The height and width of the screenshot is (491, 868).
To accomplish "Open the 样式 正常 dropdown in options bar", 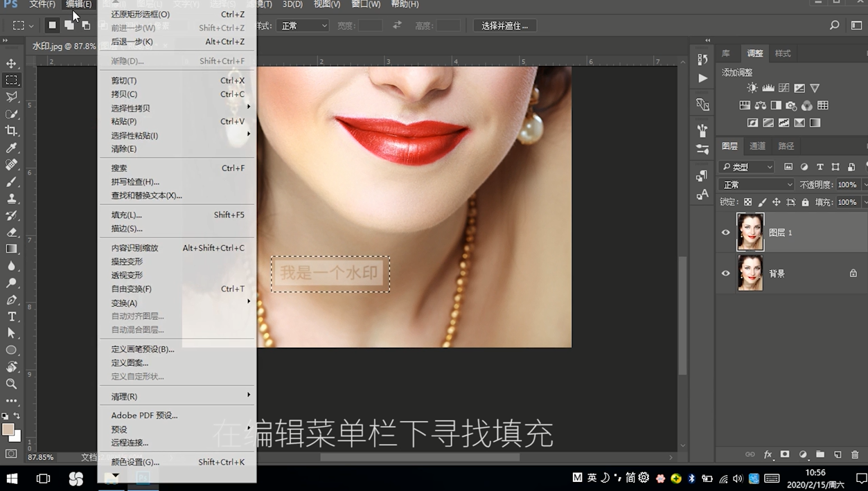I will pos(302,26).
